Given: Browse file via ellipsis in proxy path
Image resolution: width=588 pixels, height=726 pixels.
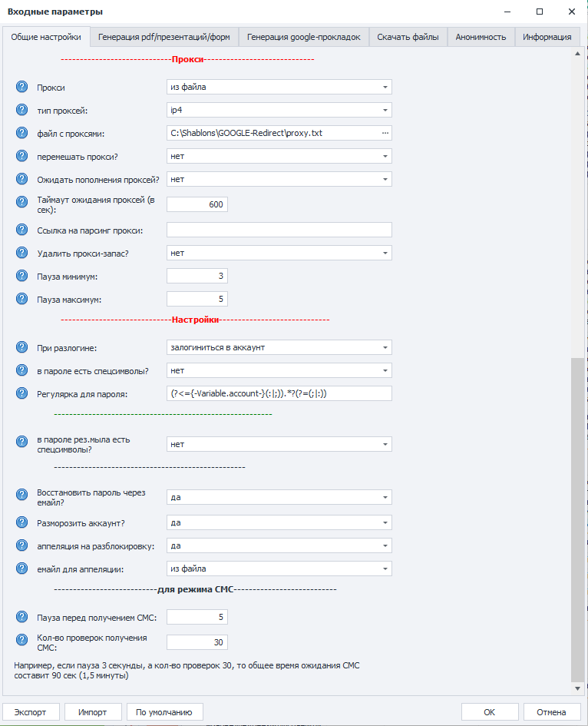Looking at the screenshot, I should [385, 134].
